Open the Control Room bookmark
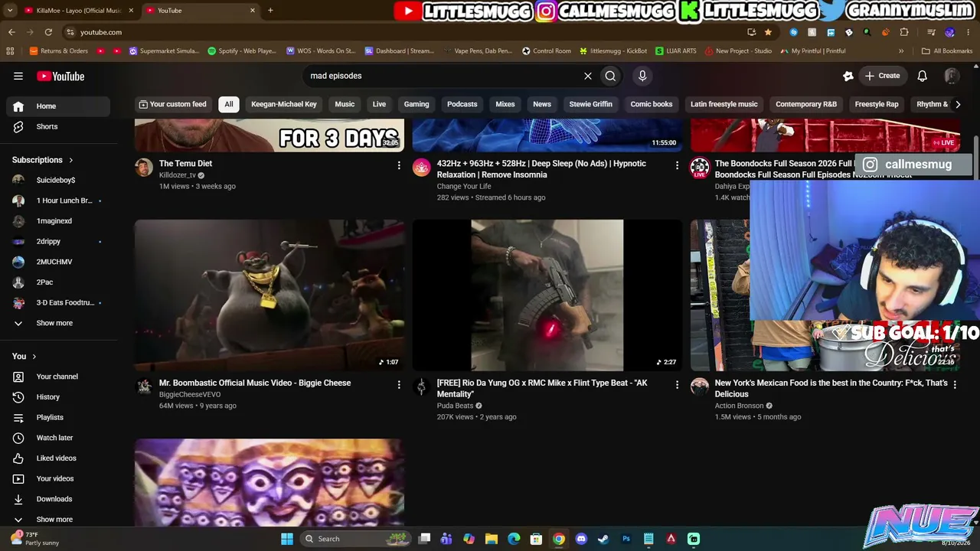This screenshot has width=980, height=551. pyautogui.click(x=547, y=51)
